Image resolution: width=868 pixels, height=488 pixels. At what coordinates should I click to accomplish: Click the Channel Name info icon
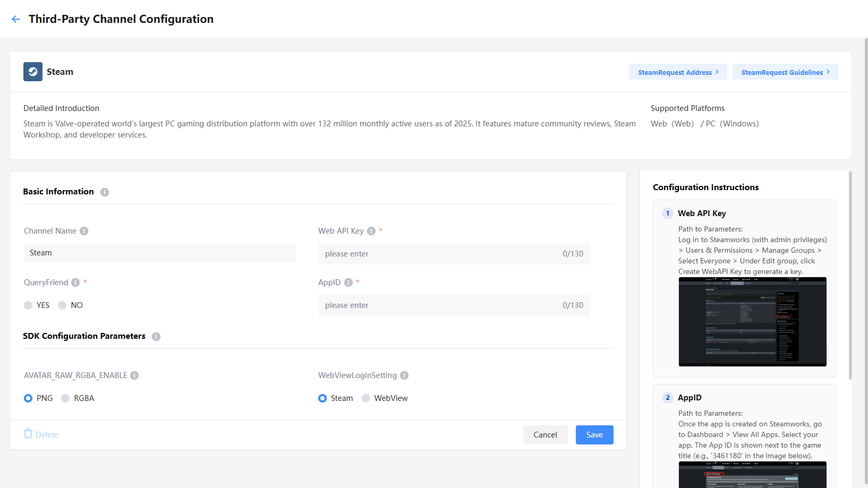pyautogui.click(x=84, y=231)
